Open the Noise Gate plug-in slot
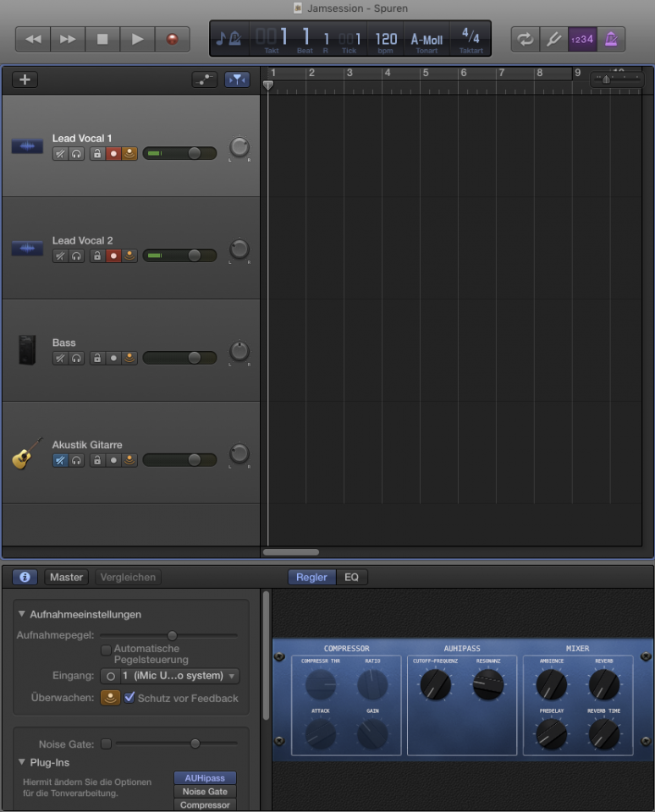Viewport: 655px width, 812px height. click(x=205, y=792)
